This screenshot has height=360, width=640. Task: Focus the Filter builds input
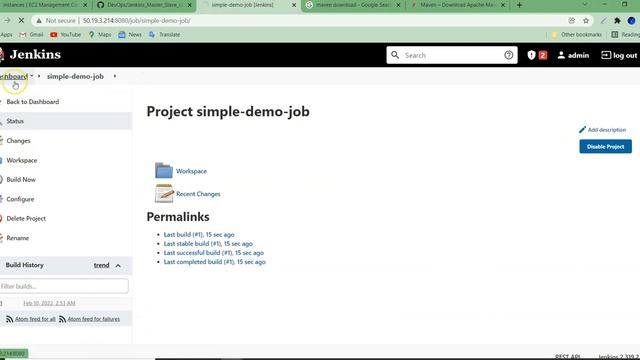[64, 286]
